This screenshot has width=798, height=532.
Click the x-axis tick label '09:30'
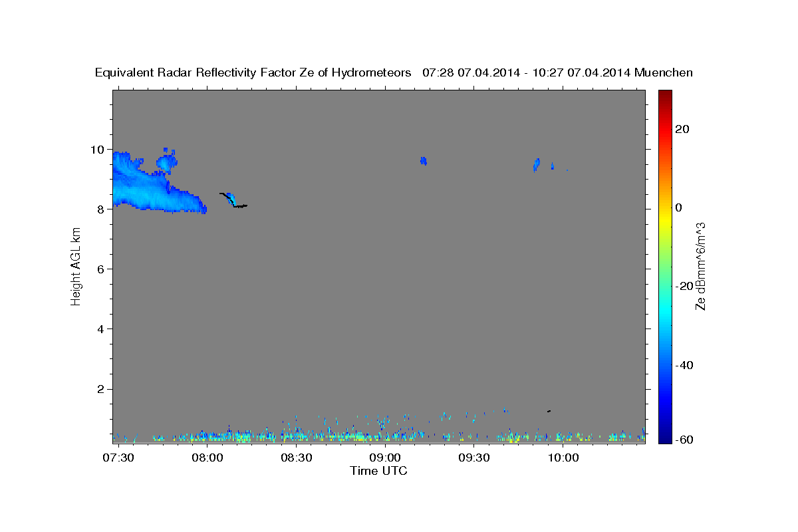tap(475, 458)
